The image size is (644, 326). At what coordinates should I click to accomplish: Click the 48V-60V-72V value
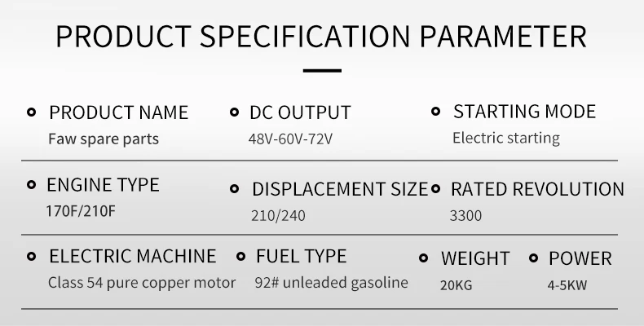[290, 139]
